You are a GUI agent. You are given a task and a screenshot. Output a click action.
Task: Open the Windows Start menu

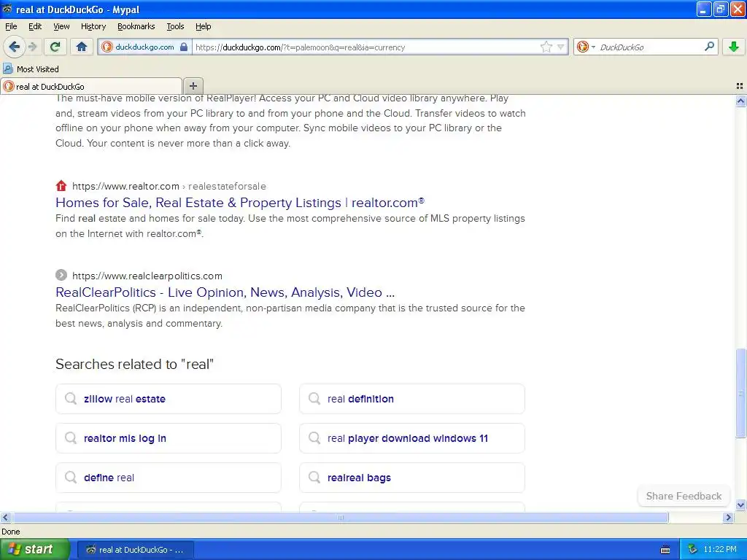click(x=35, y=549)
